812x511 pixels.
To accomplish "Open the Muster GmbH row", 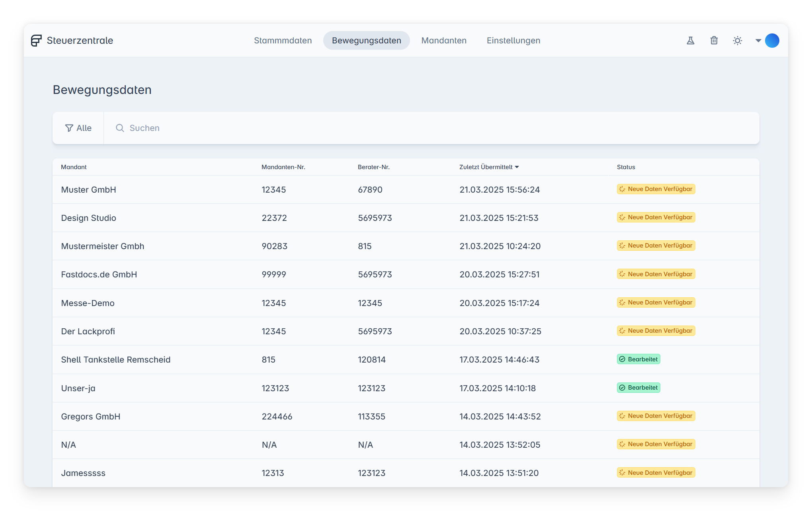I will coord(89,190).
